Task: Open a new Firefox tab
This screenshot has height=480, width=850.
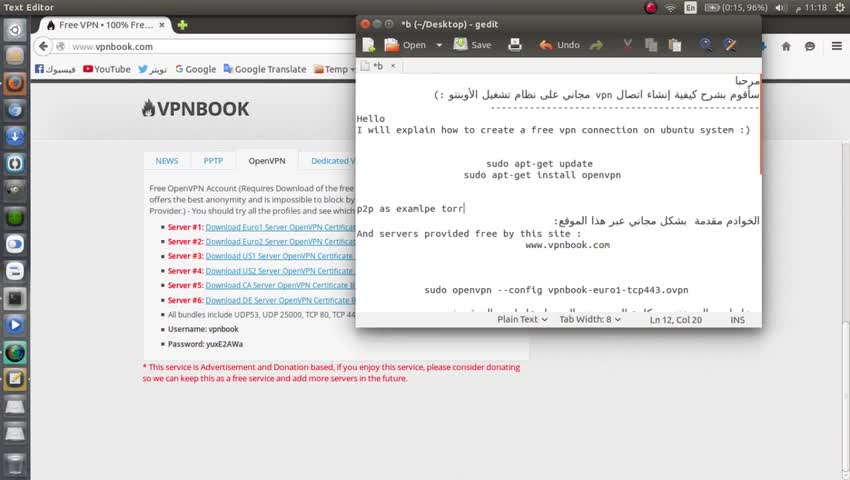Action: tap(183, 25)
